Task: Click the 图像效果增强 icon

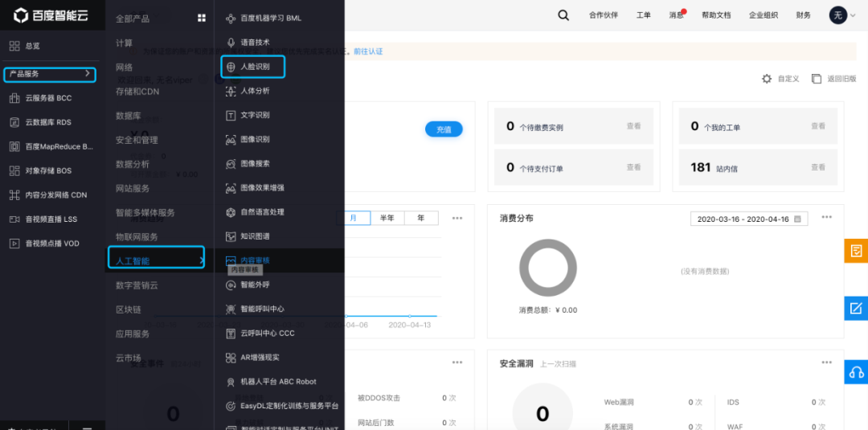Action: click(x=231, y=188)
